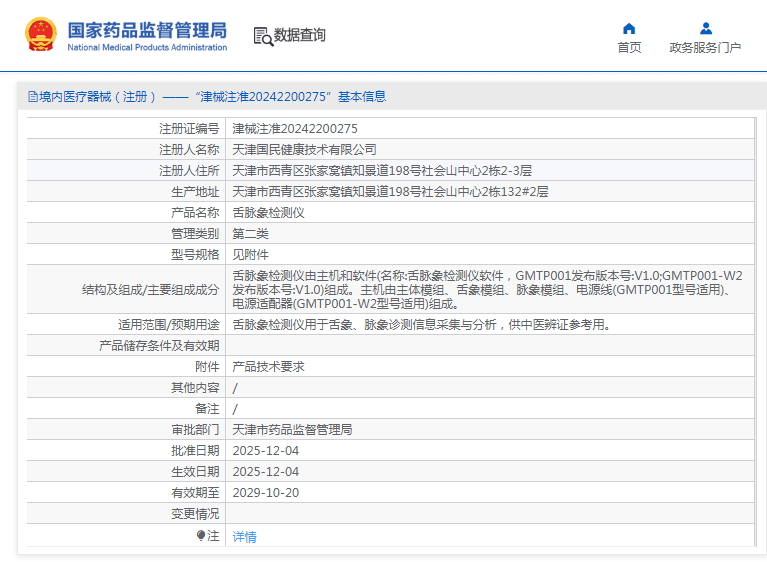Click 产品储存条件及有效期 label
The width and height of the screenshot is (767, 562).
click(x=159, y=346)
